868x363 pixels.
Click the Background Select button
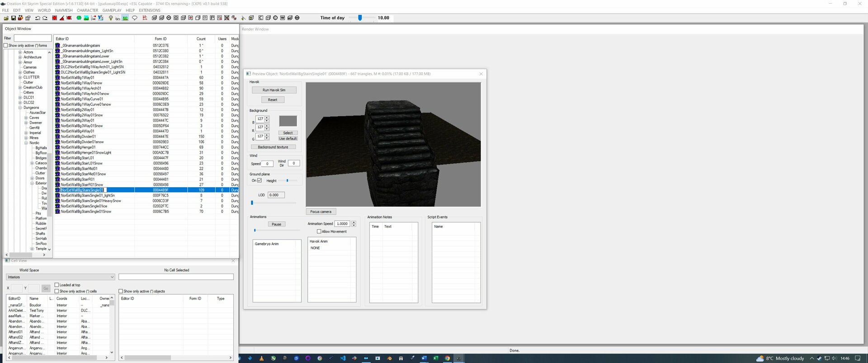(x=288, y=133)
